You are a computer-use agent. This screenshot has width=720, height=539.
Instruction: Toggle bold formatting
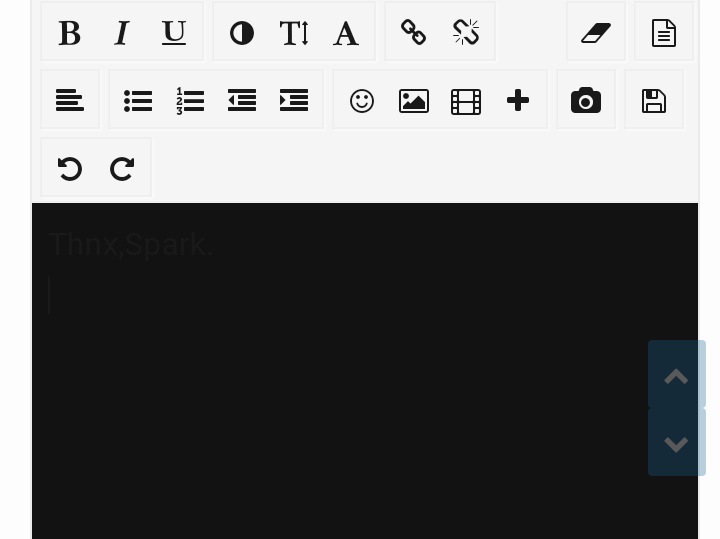pyautogui.click(x=70, y=33)
